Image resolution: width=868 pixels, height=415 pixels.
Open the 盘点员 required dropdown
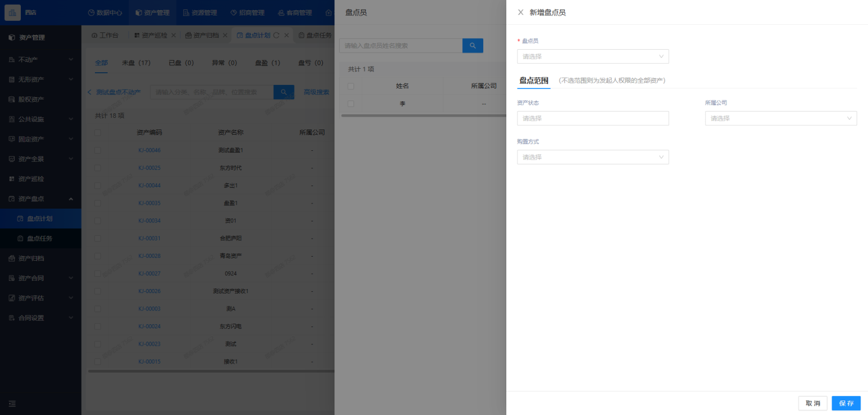click(x=593, y=57)
